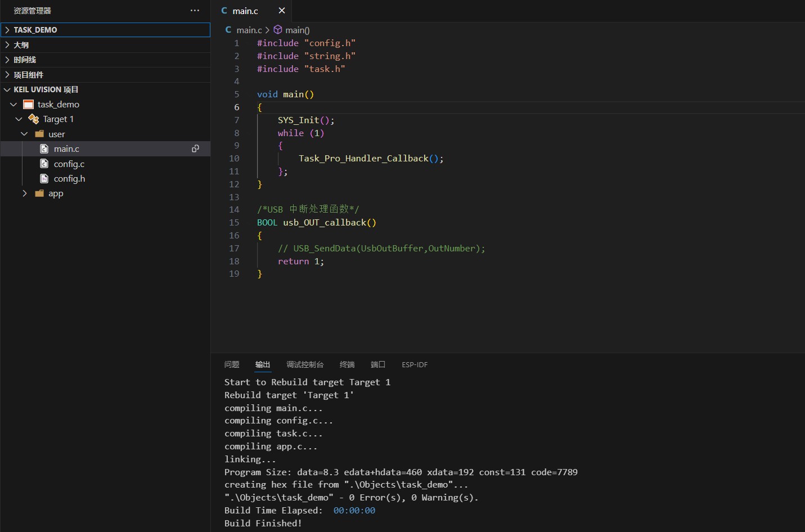This screenshot has width=805, height=532.
Task: Click main.c in the breadcrumb path
Action: point(249,30)
